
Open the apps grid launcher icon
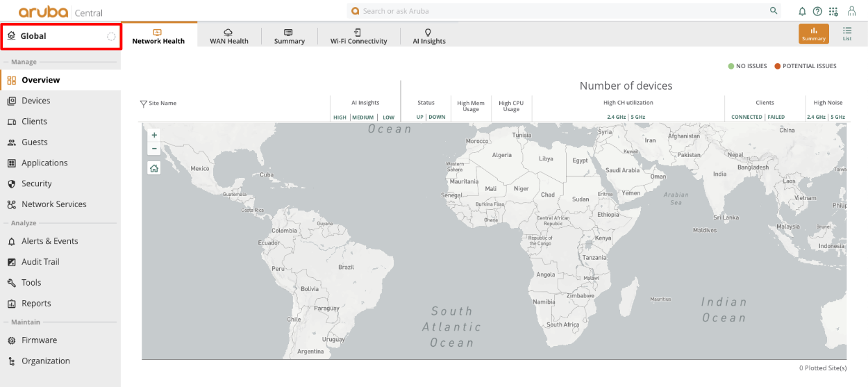tap(833, 11)
